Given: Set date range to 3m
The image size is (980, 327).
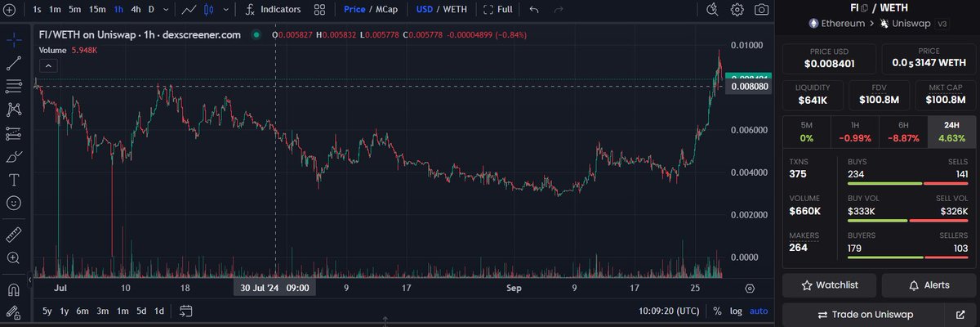Looking at the screenshot, I should [102, 311].
